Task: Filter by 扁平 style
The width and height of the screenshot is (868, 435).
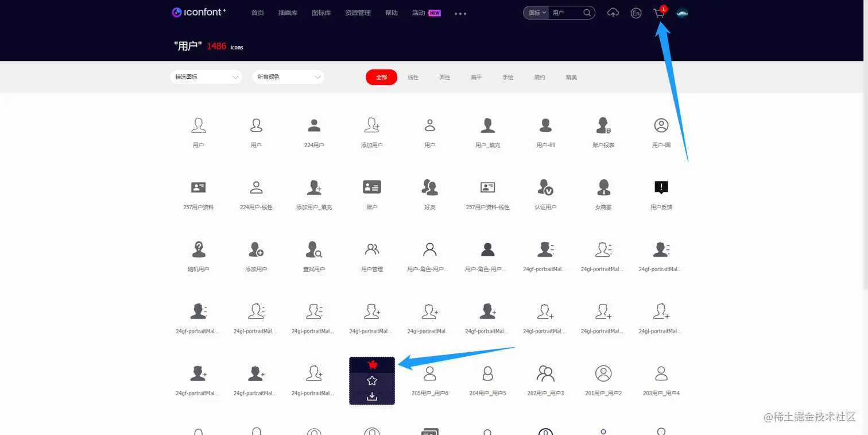Action: [476, 77]
